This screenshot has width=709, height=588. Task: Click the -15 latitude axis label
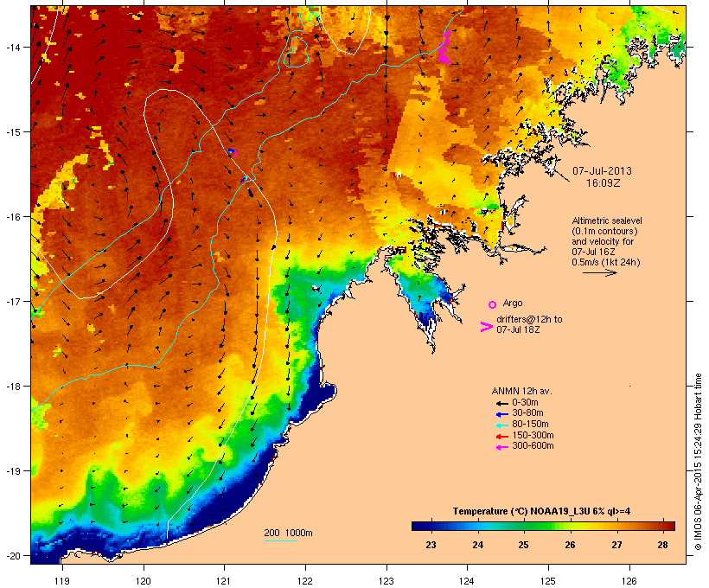pos(13,132)
